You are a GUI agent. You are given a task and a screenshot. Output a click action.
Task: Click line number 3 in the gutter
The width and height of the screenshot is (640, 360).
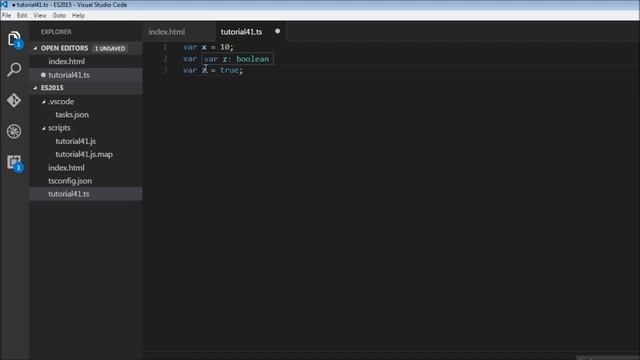(x=165, y=70)
